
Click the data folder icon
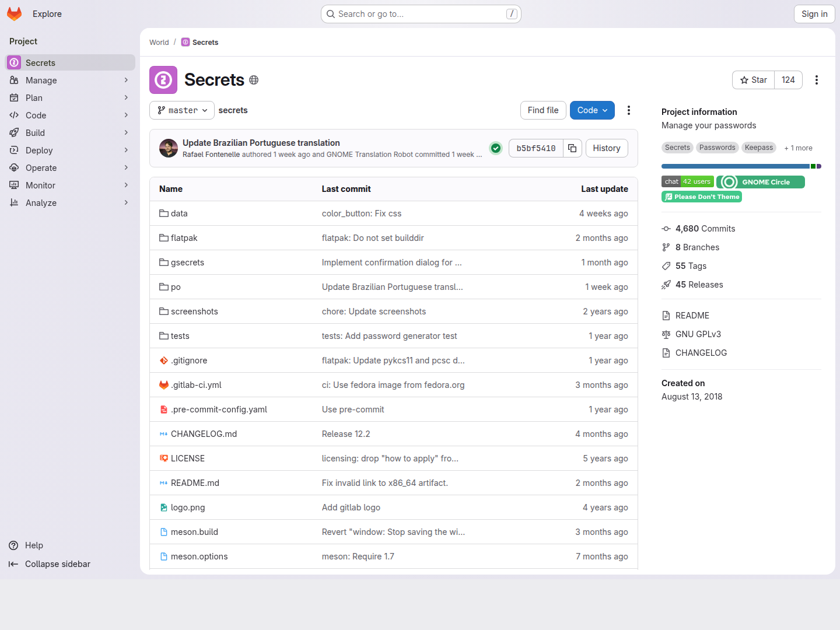(164, 213)
